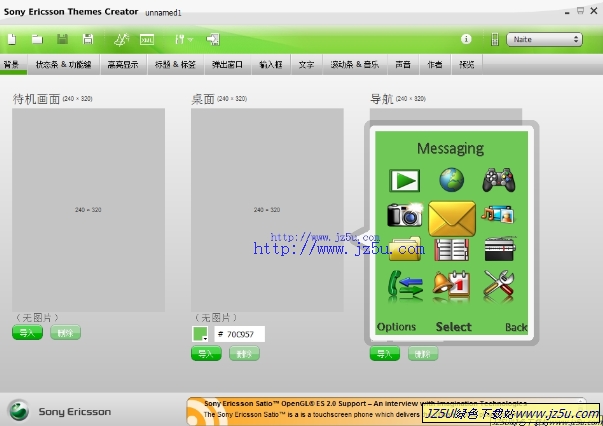Open the info icon
Viewport: 603px width, 426px height.
coord(466,39)
